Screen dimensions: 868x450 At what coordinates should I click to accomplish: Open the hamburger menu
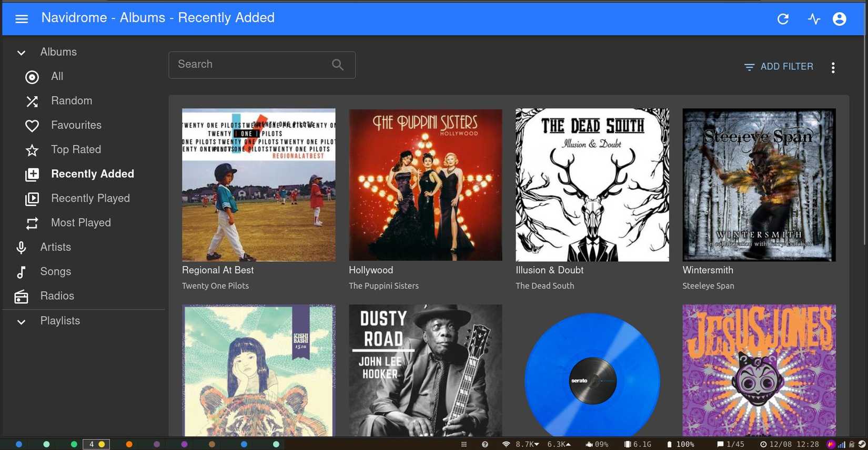[22, 19]
